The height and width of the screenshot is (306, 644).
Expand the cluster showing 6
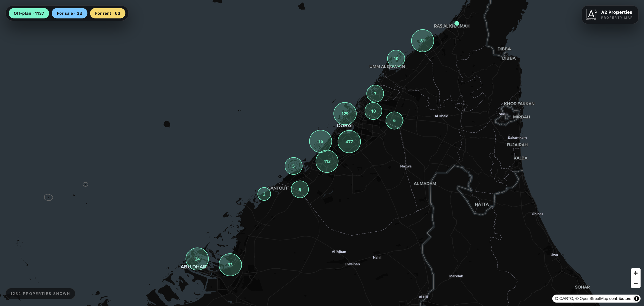pos(394,120)
